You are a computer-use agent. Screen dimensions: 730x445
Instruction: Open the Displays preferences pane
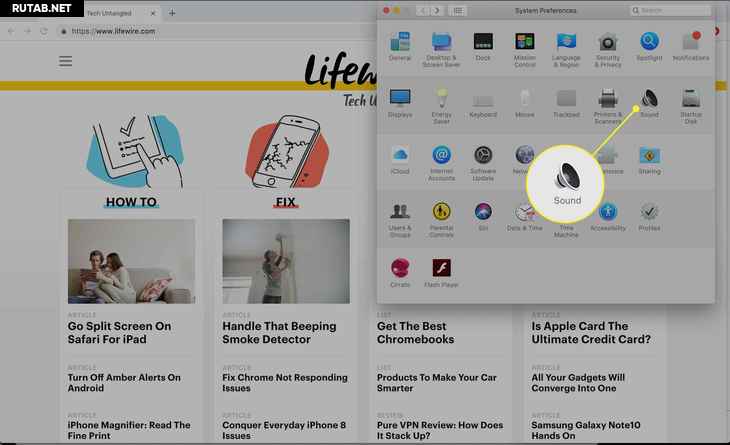click(400, 103)
